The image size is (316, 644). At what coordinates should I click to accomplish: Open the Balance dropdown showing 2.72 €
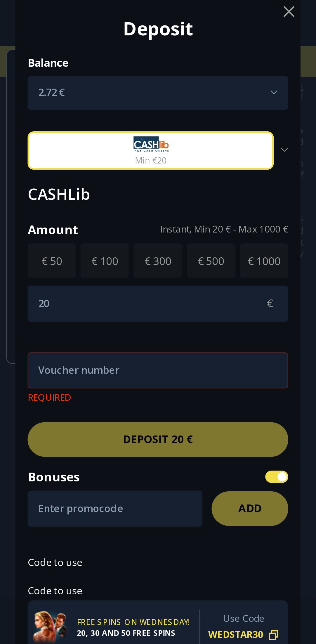coord(158,93)
